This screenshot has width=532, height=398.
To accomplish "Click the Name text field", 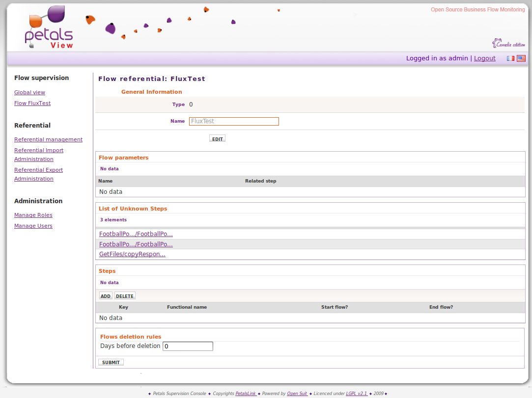I will (234, 121).
